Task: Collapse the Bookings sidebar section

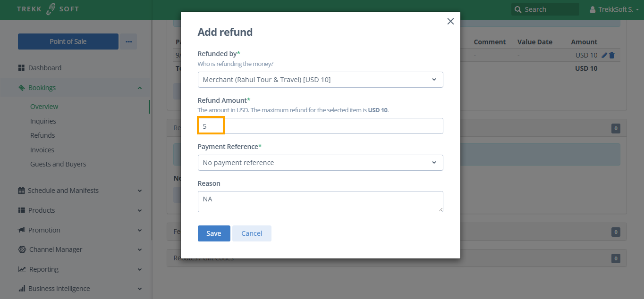Action: 139,88
